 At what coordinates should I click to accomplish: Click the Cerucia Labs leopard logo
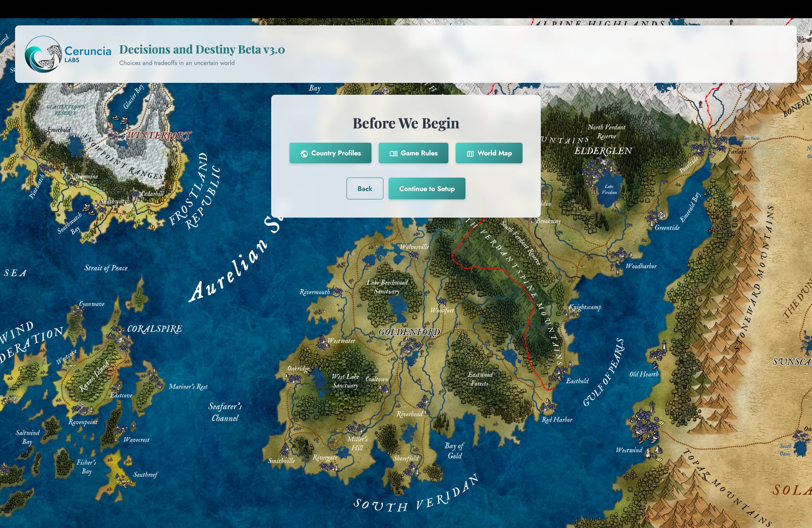pos(68,54)
